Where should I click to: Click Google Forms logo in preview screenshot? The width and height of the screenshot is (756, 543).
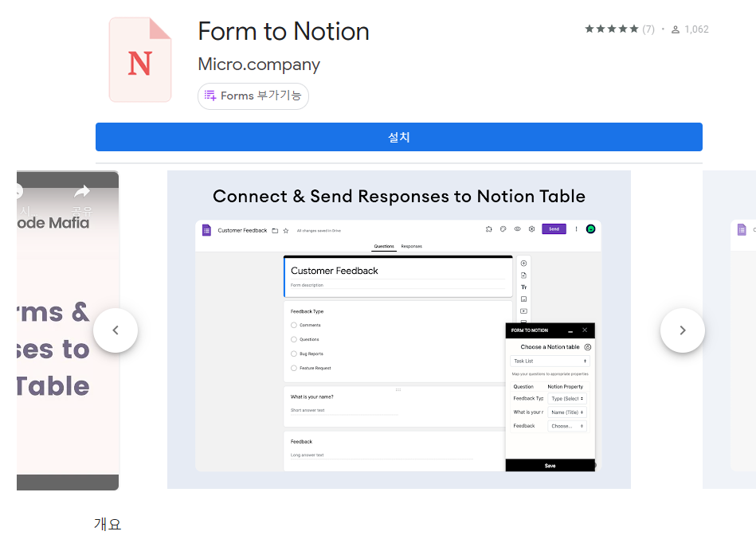point(206,230)
